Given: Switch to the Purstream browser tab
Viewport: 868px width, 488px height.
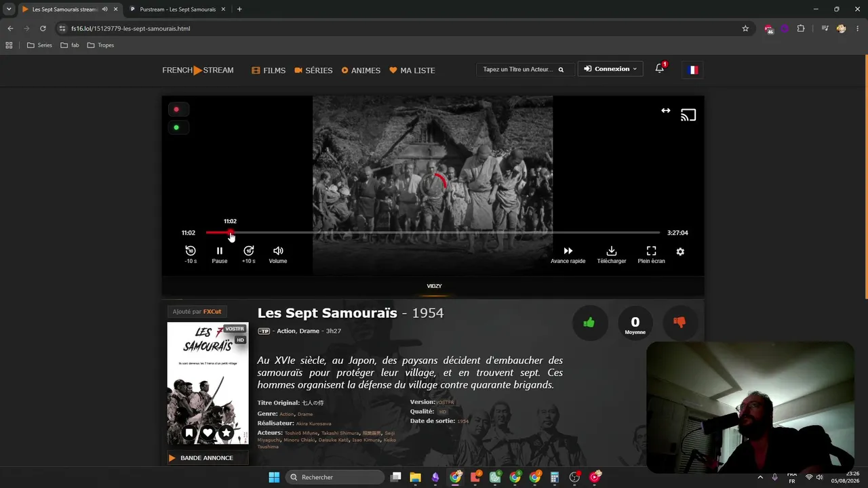Looking at the screenshot, I should 178,9.
